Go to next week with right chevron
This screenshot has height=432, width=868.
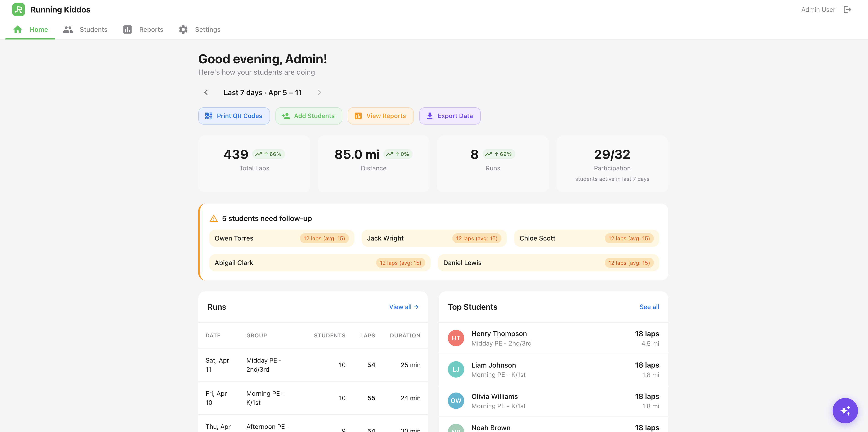pos(319,92)
